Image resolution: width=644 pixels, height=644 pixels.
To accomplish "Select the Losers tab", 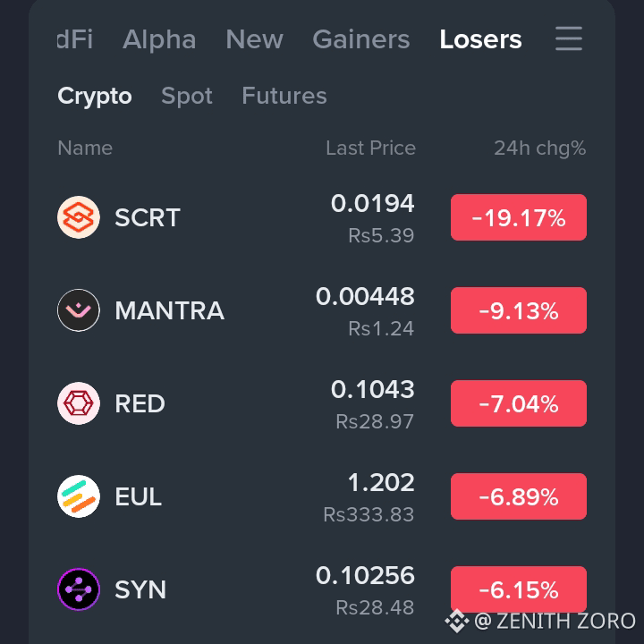I will pos(480,39).
